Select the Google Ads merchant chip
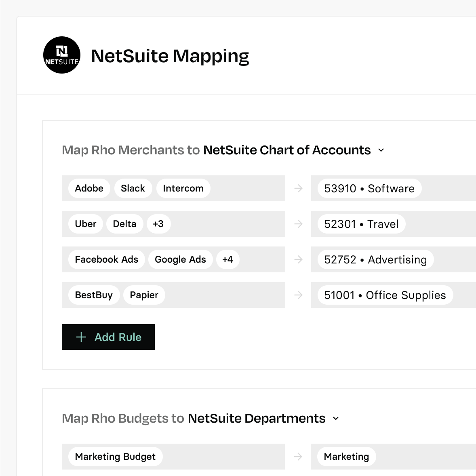Viewport: 476px width, 476px height. point(180,259)
